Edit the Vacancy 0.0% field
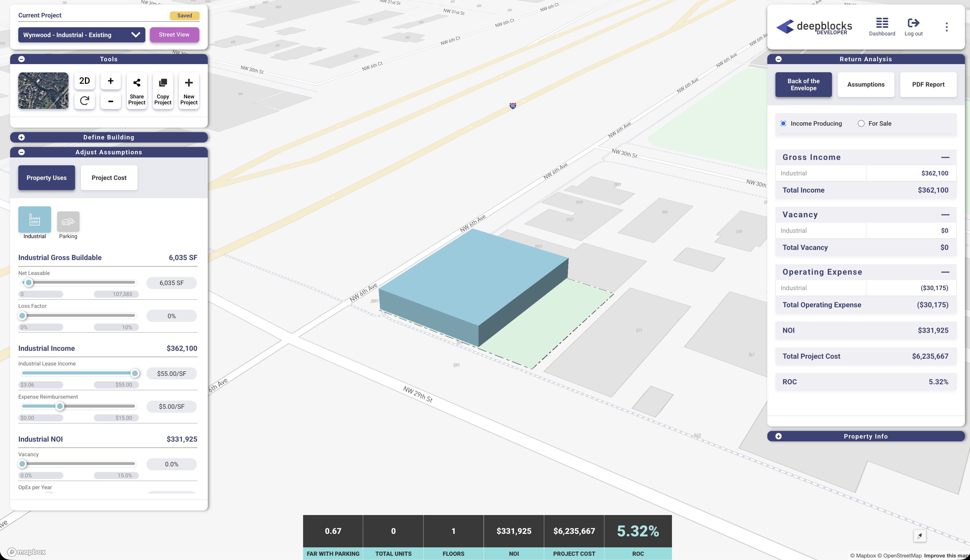The height and width of the screenshot is (560, 970). click(x=172, y=464)
